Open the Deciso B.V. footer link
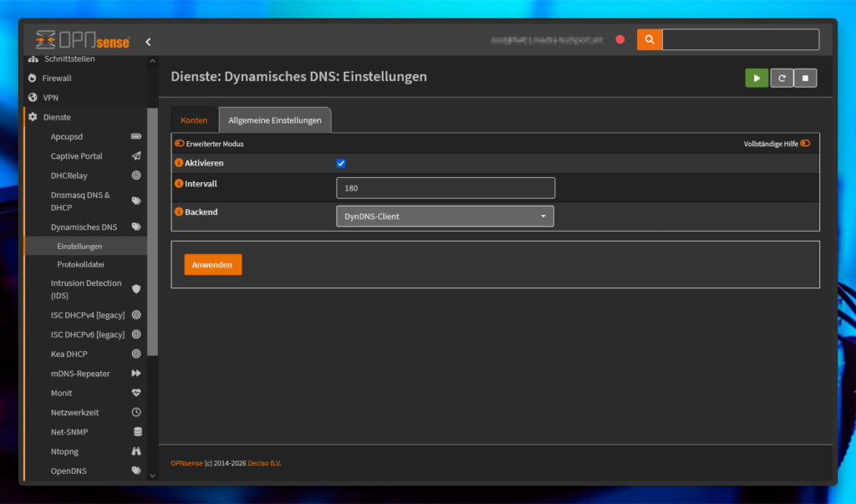 (x=264, y=463)
